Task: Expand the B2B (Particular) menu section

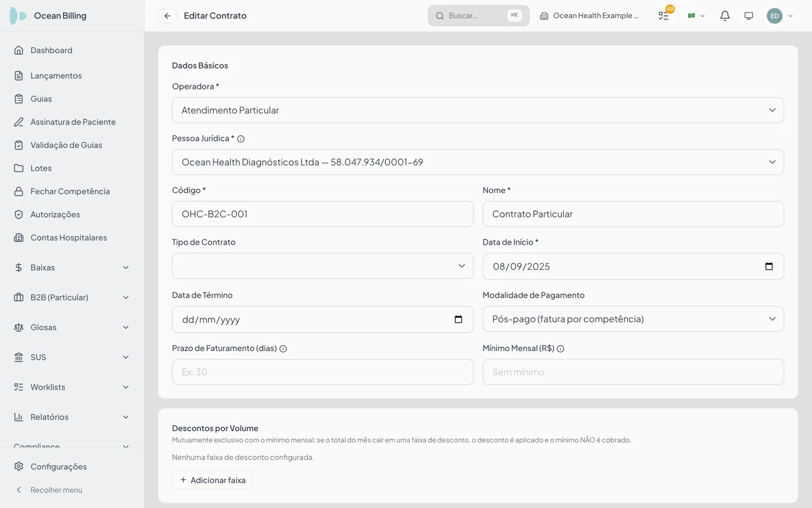Action: (72, 297)
